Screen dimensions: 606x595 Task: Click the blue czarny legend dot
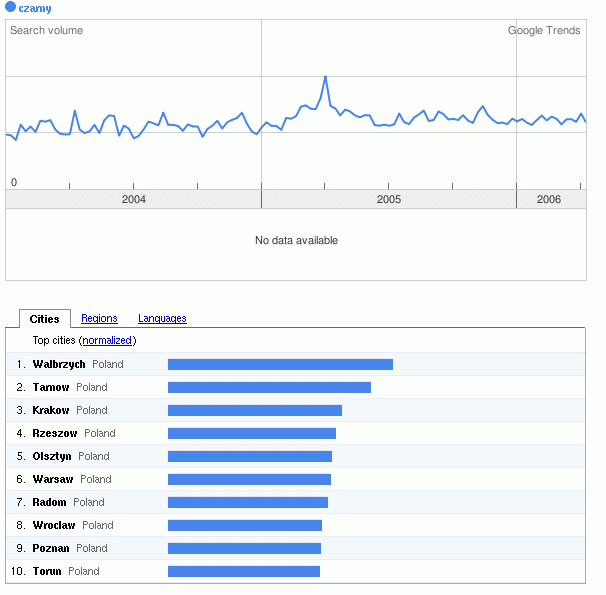click(11, 8)
